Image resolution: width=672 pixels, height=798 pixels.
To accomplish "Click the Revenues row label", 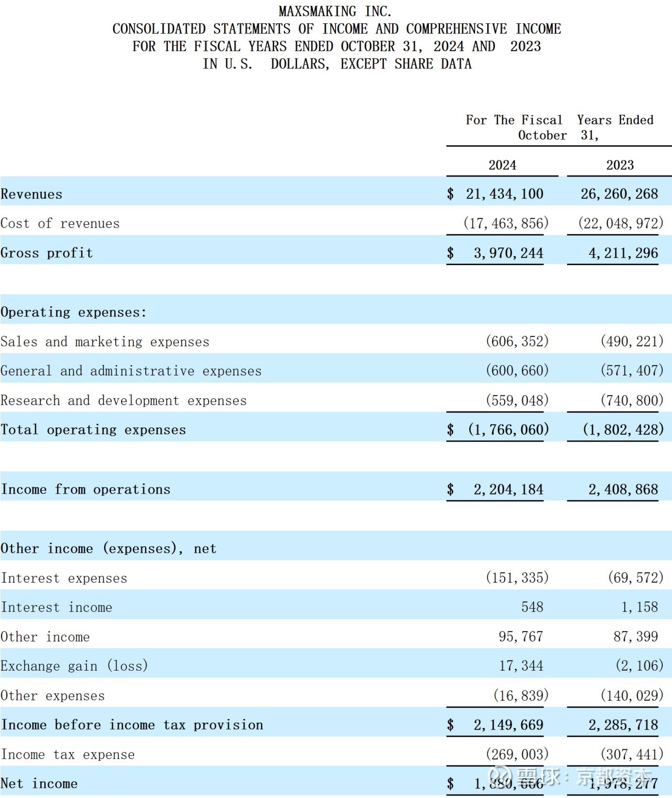I will 32,194.
